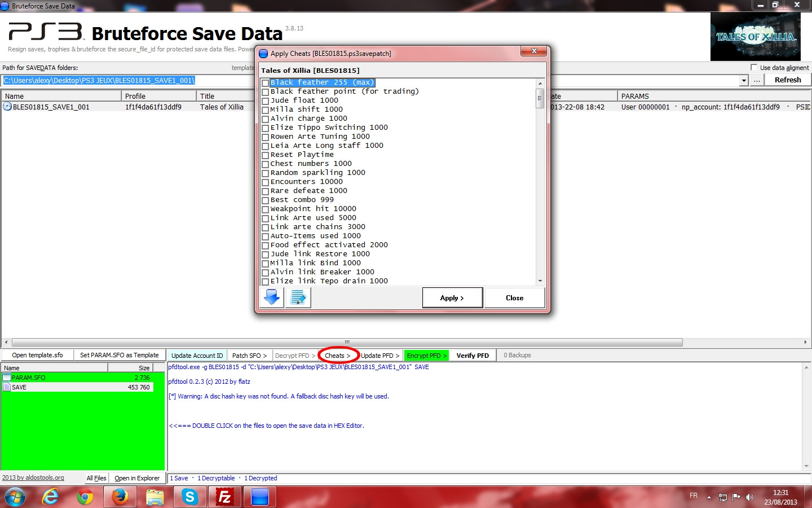This screenshot has height=508, width=812.
Task: Sort save list by Profile column header
Action: (158, 96)
